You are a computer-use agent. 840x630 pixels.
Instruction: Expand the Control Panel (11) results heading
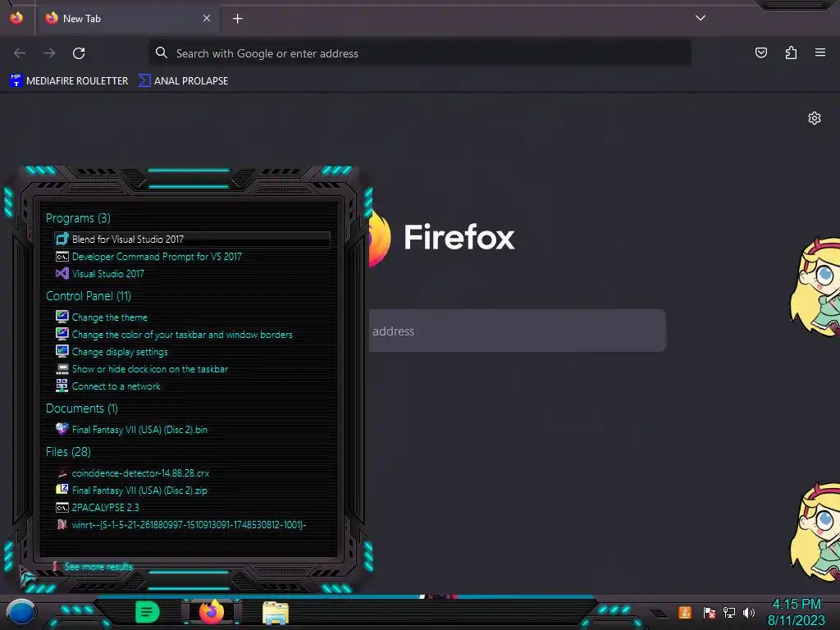click(x=89, y=295)
